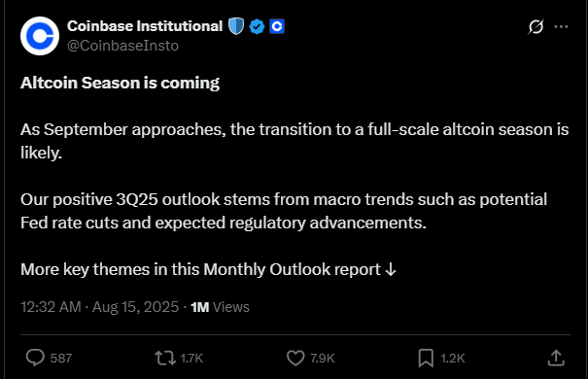This screenshot has width=588, height=379.
Task: Open the Coinbase affiliate square badge
Action: 277,26
